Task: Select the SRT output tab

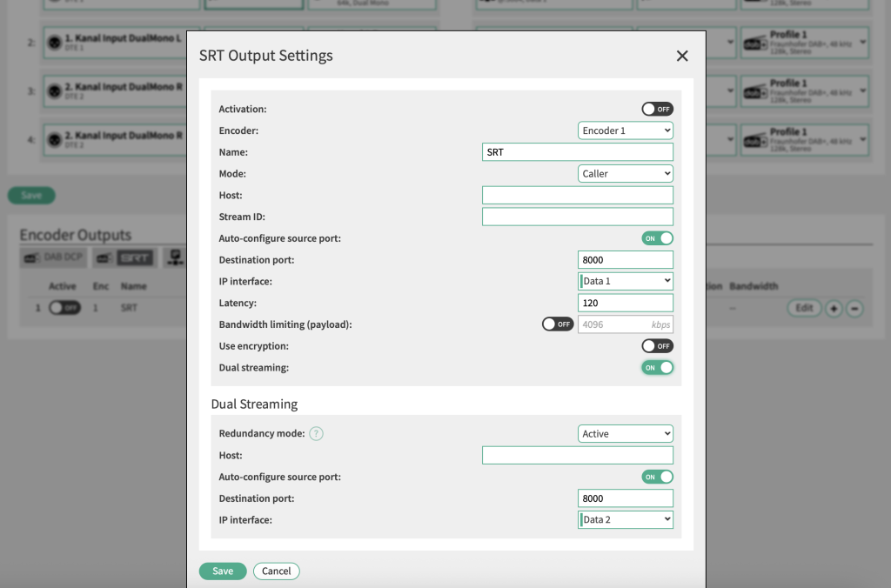Action: click(x=124, y=258)
